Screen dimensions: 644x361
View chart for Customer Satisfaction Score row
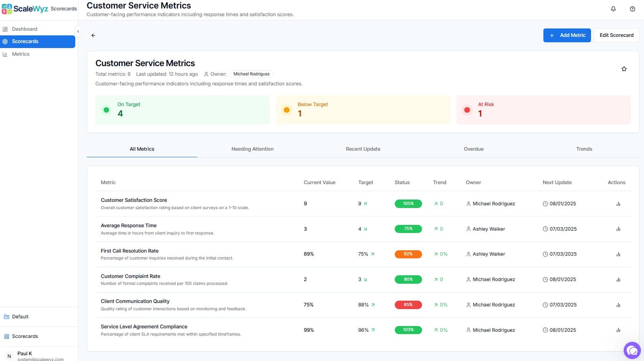(x=618, y=204)
